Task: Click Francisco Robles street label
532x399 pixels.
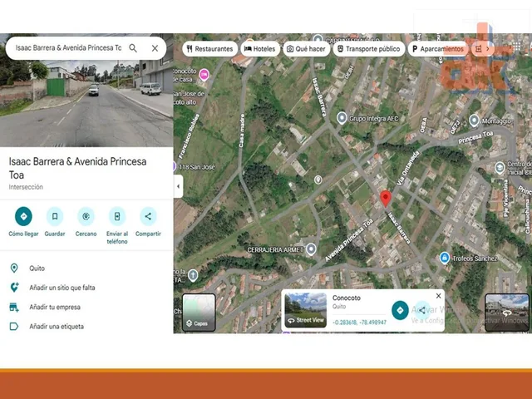Action: coord(190,136)
